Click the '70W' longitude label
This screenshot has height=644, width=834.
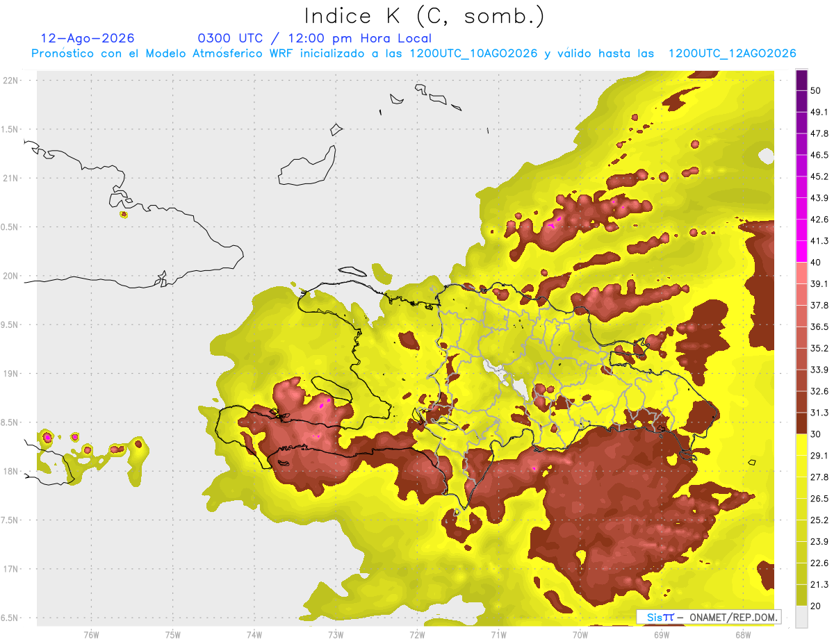(580, 634)
